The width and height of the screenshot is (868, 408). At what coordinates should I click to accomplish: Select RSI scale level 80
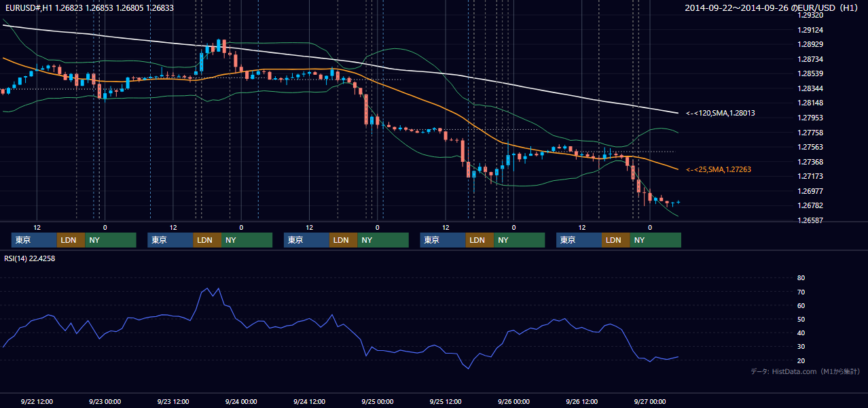(x=801, y=278)
